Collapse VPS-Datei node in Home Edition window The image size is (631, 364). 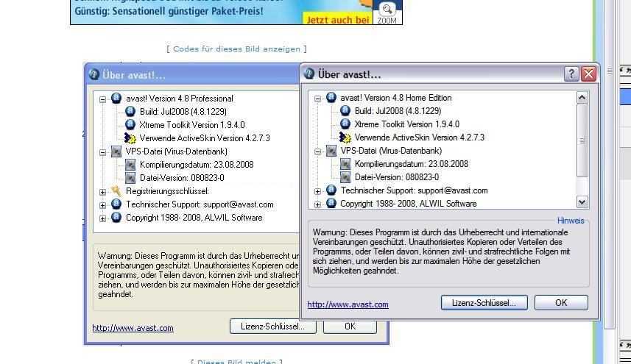(317, 151)
